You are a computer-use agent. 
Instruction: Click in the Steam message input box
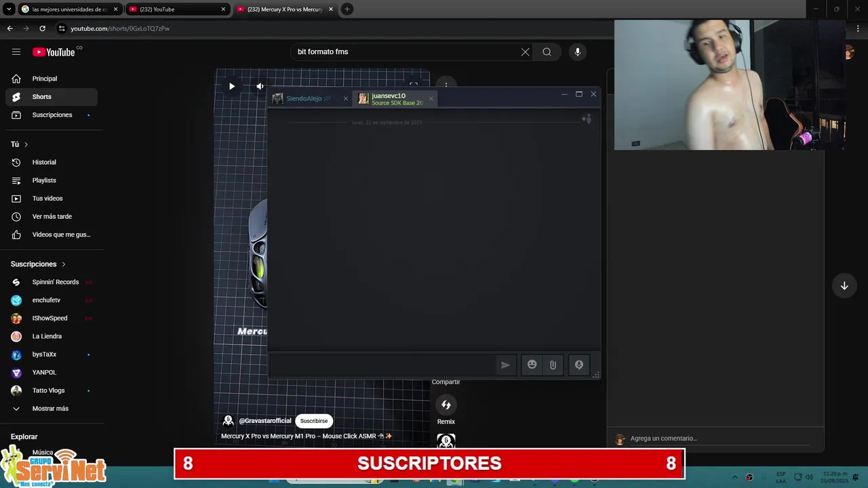(383, 365)
